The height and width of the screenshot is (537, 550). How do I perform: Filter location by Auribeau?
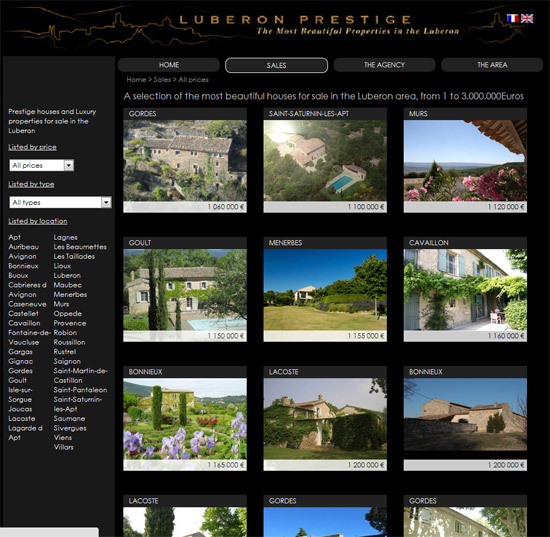[x=24, y=247]
